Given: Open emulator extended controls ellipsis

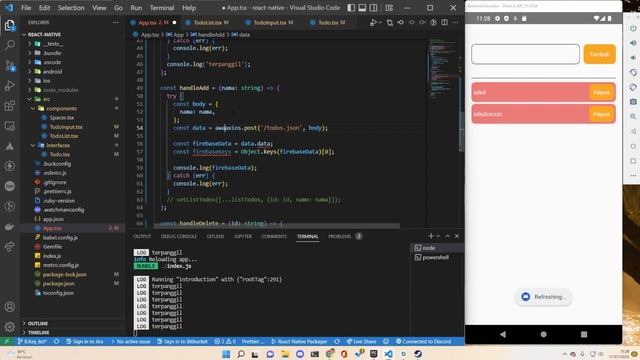Looking at the screenshot, I should 633,175.
